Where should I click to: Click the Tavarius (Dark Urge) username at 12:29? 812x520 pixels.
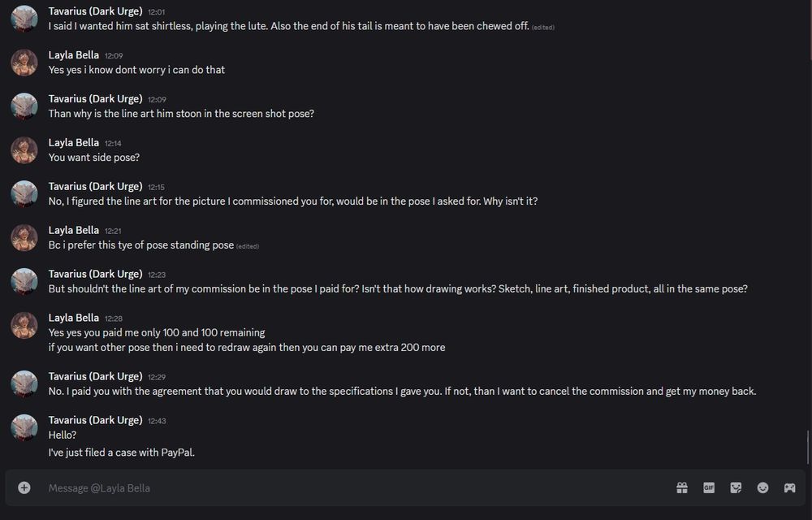95,376
